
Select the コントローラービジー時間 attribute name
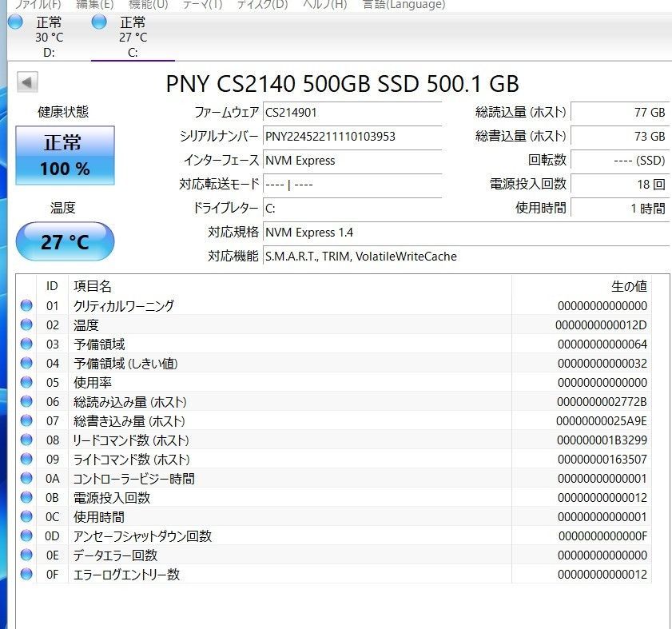click(133, 479)
